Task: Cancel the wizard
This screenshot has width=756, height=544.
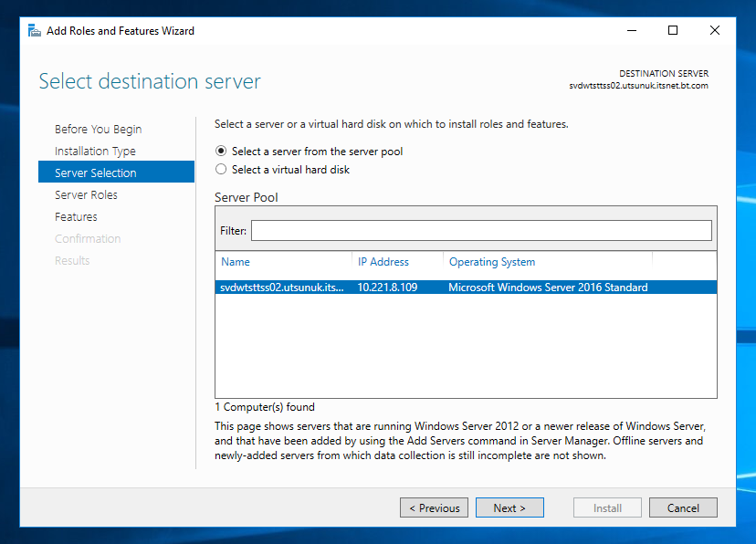Action: 683,507
